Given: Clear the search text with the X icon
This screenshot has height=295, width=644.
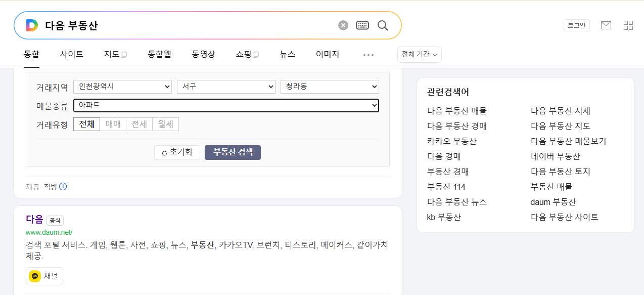Looking at the screenshot, I should [343, 25].
